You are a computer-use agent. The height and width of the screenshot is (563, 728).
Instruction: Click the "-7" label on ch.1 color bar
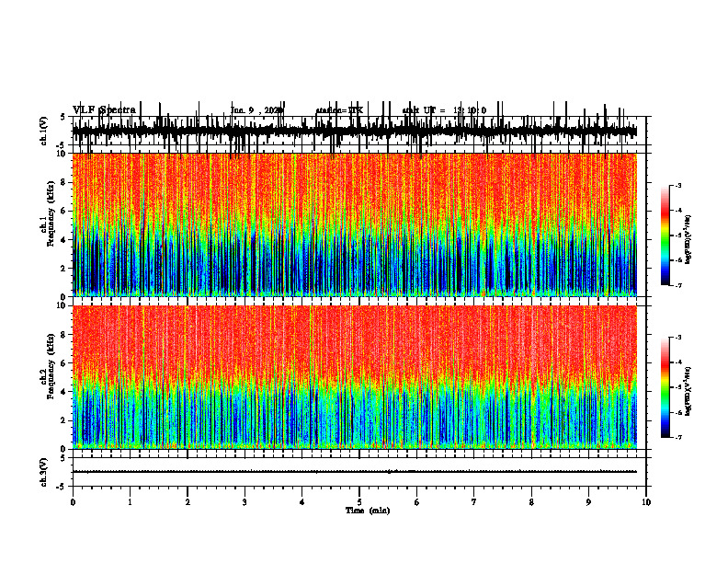pyautogui.click(x=677, y=285)
